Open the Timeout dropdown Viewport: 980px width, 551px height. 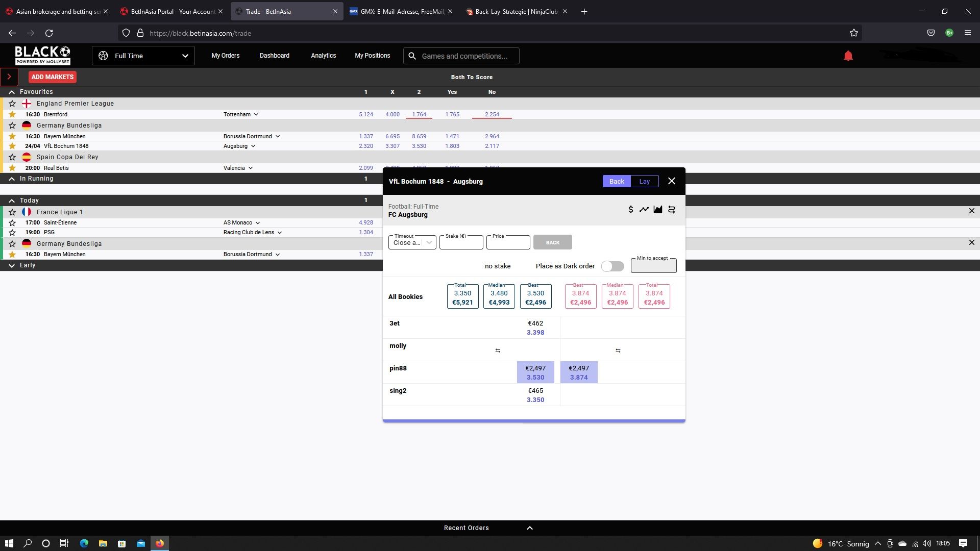(412, 242)
